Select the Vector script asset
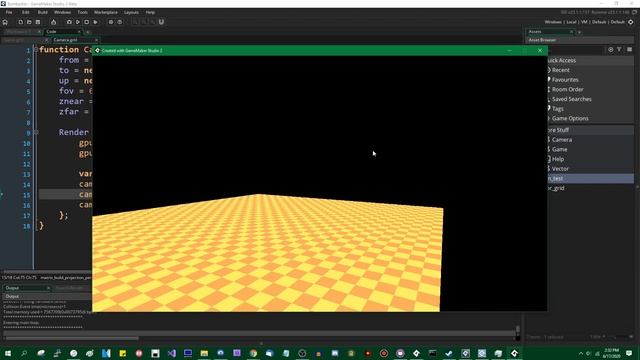 coord(560,169)
